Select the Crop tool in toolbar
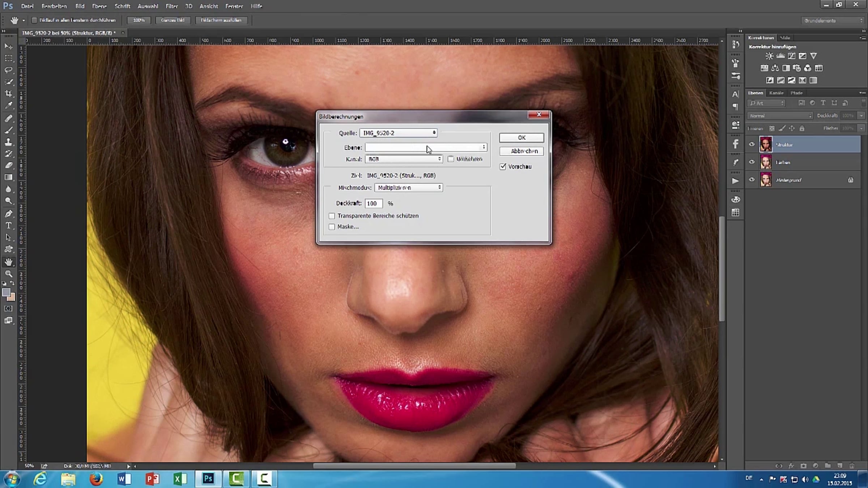 (x=8, y=94)
